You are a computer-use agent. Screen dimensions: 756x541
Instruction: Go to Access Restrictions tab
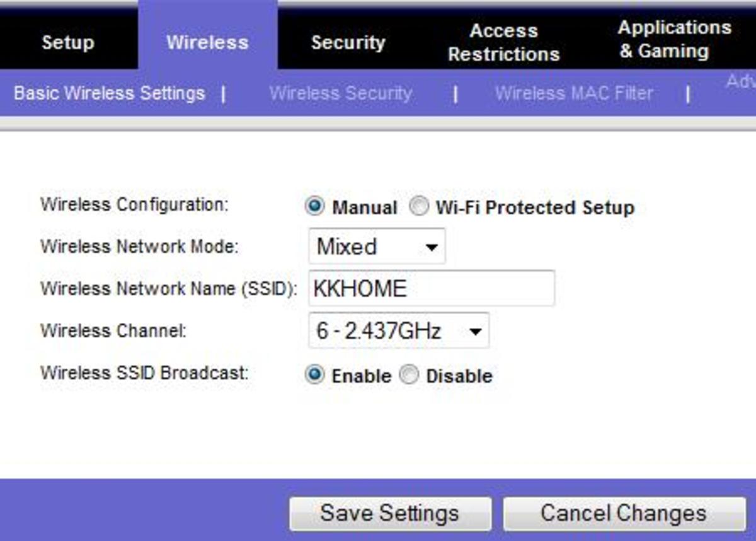click(x=503, y=43)
